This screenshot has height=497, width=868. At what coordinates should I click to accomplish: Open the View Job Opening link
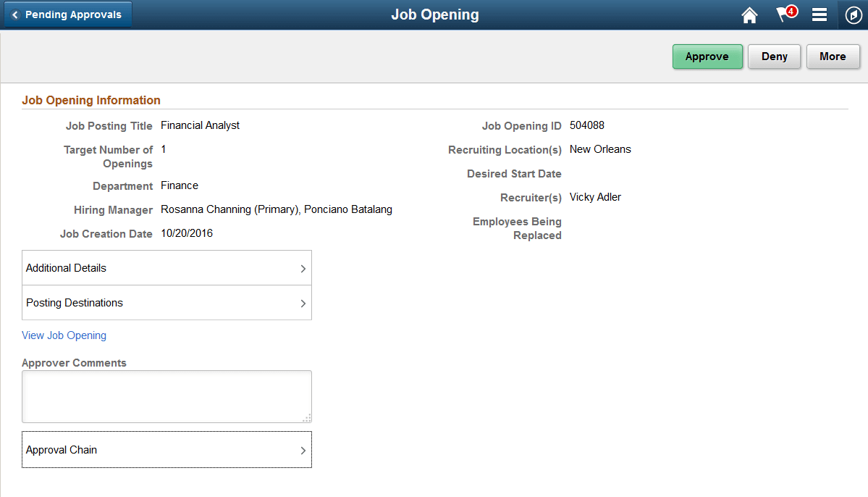(64, 335)
